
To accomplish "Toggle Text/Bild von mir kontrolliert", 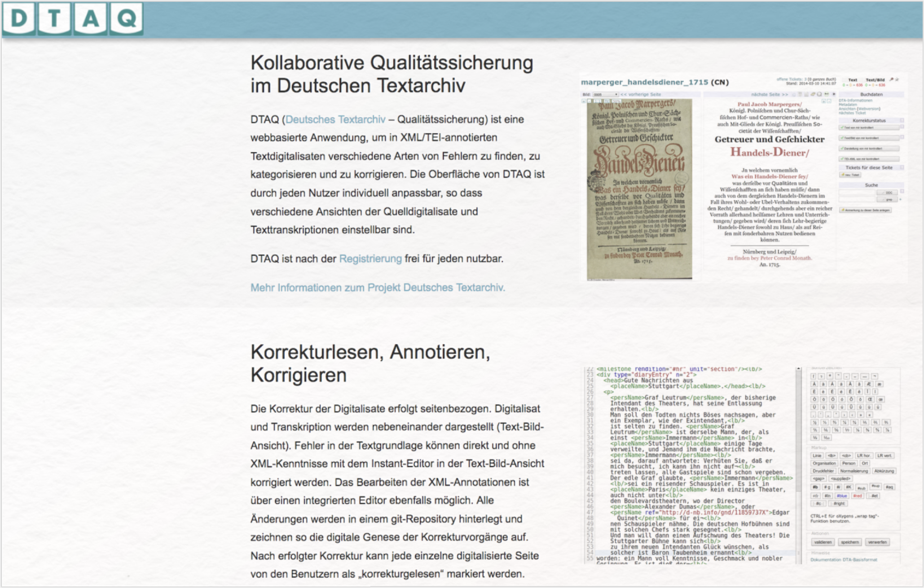I will click(x=869, y=138).
